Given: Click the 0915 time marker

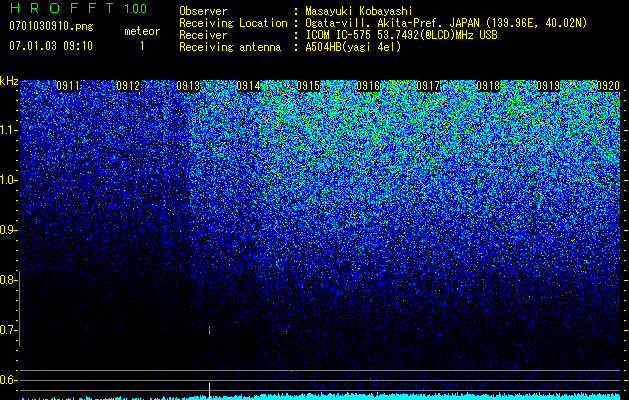Looking at the screenshot, I should tap(308, 86).
